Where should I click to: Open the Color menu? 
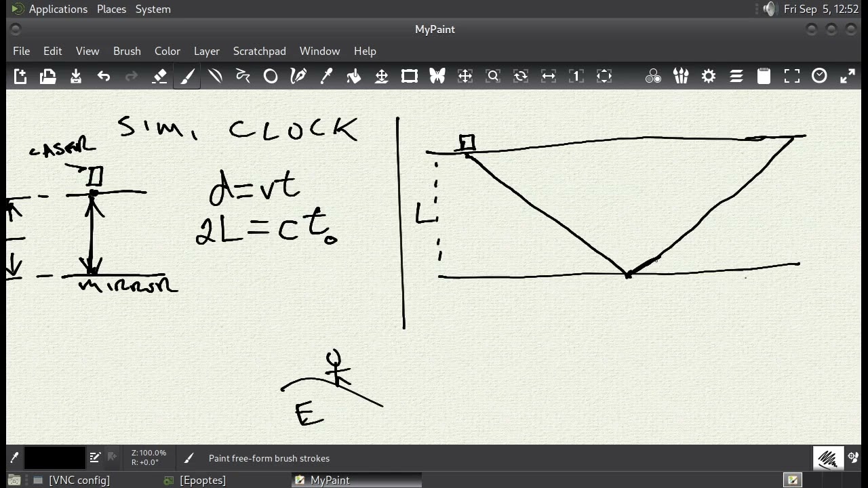coord(167,51)
